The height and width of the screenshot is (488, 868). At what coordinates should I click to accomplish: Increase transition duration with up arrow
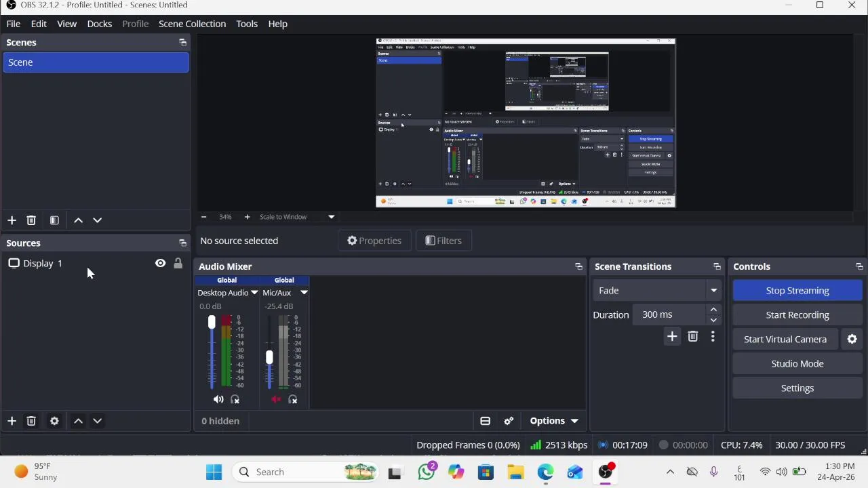point(713,310)
